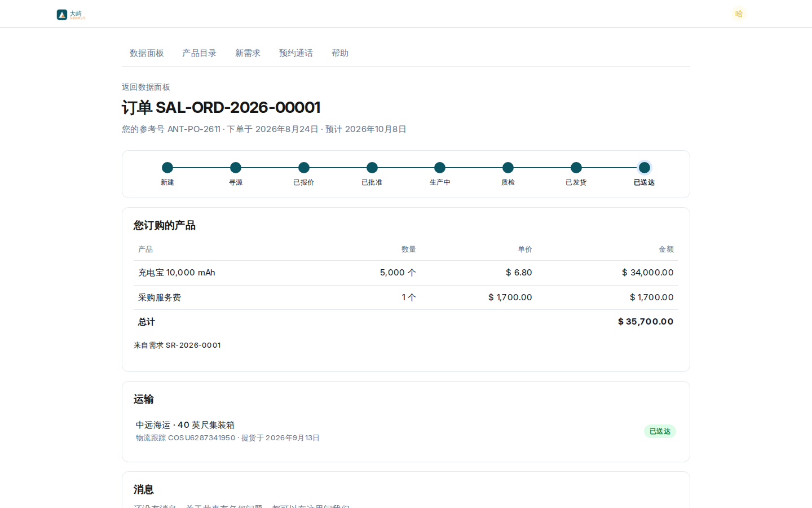Click the unit price $ 6.80

point(519,273)
